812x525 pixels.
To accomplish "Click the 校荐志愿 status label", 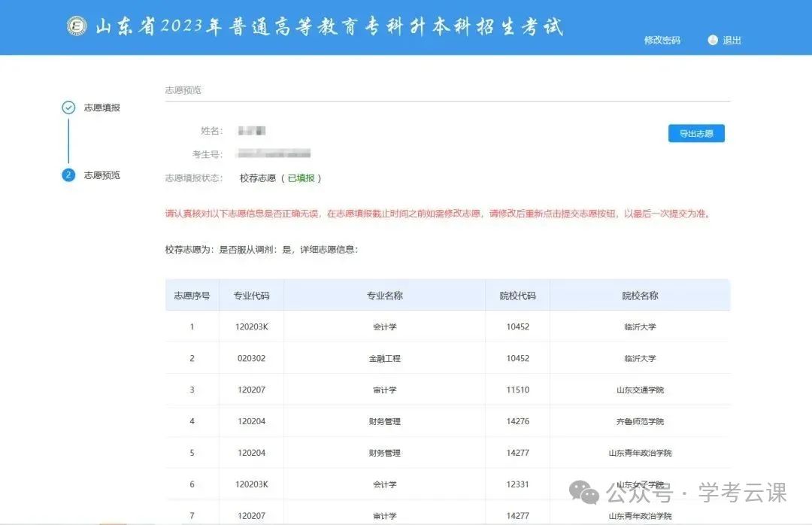I will pyautogui.click(x=258, y=178).
